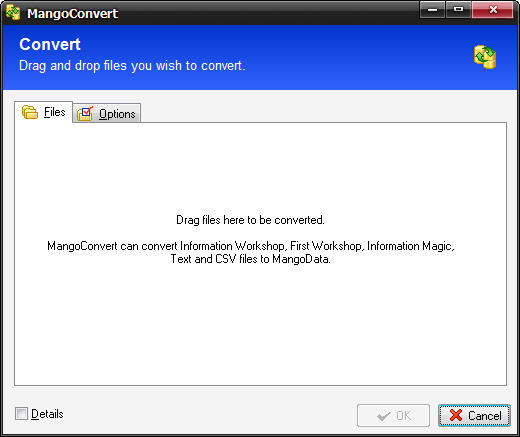The width and height of the screenshot is (520, 437).
Task: Click the Cancel button
Action: (474, 415)
